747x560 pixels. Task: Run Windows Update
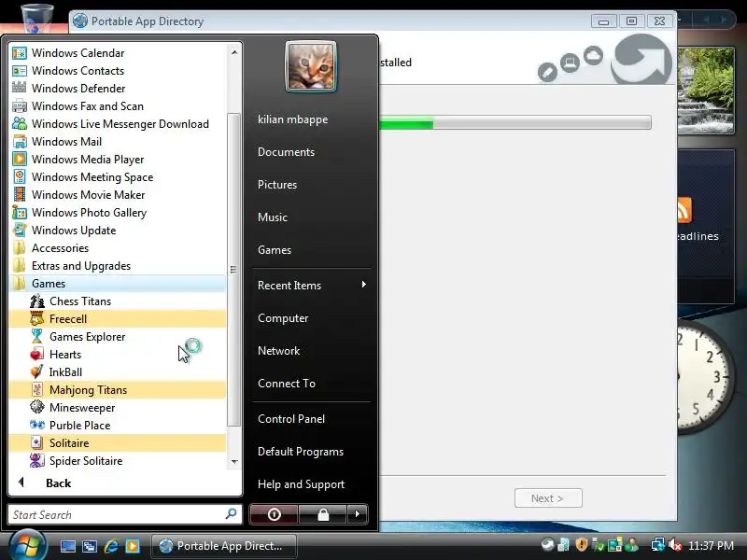(118, 230)
